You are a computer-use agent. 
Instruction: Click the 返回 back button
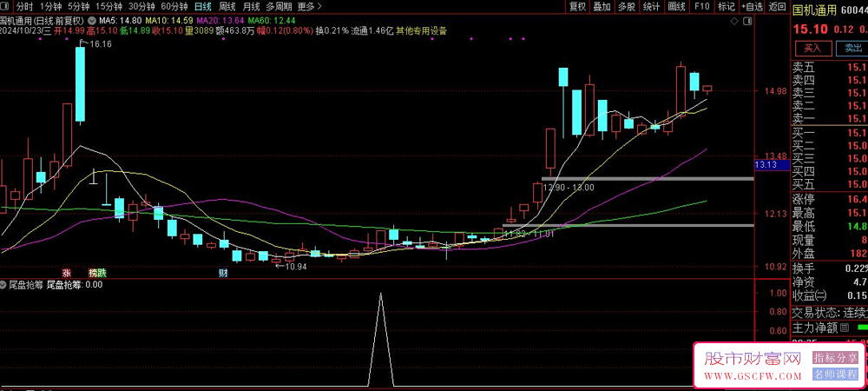(777, 7)
